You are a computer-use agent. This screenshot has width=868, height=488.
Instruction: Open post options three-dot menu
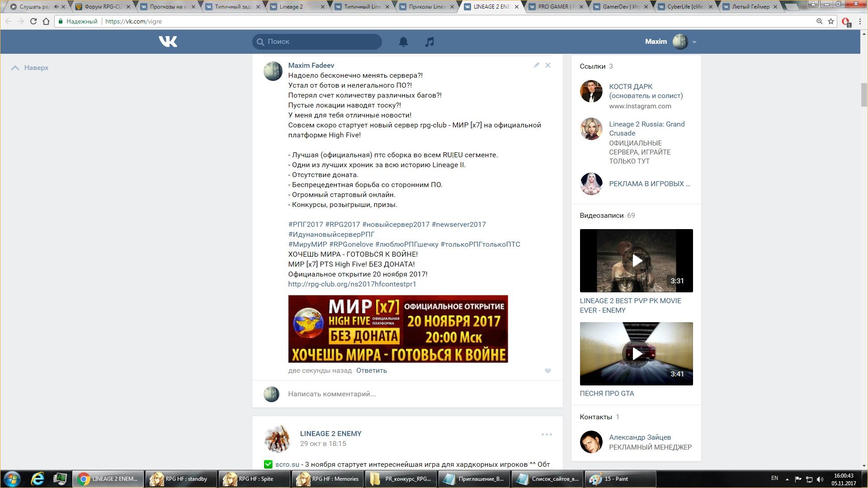[547, 434]
